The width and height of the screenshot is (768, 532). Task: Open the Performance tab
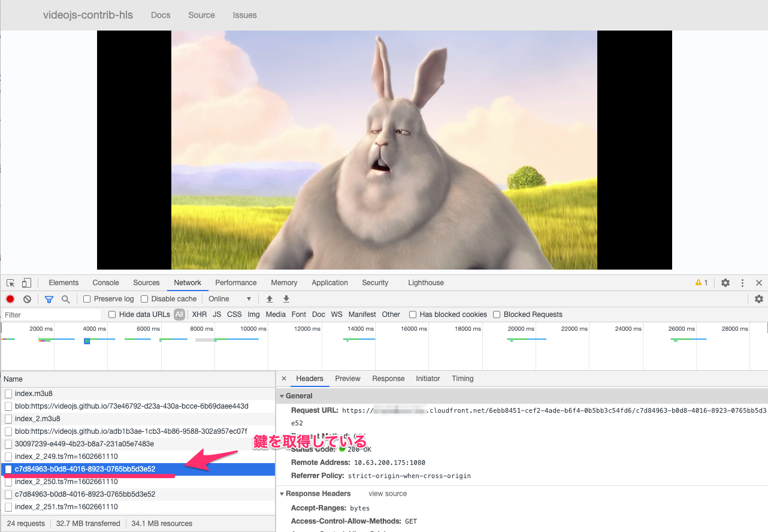click(236, 283)
